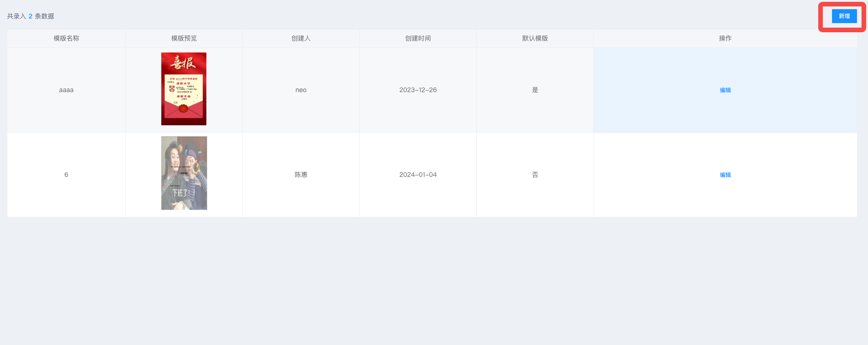
Task: Click default template value 是
Action: point(535,90)
